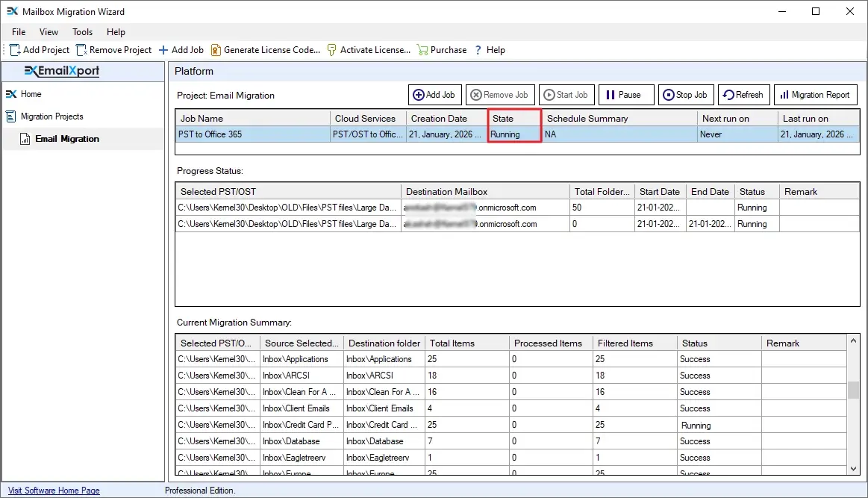
Task: Pause the running migration job
Action: click(x=625, y=95)
